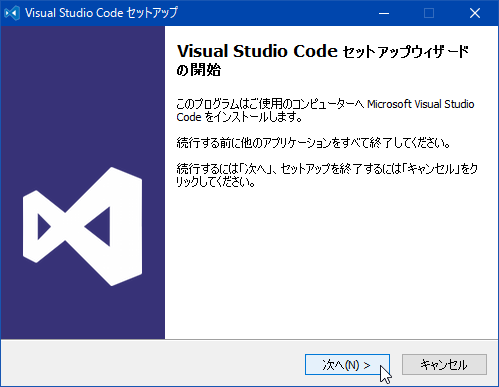The width and height of the screenshot is (499, 387).
Task: Click the title bar text Visual Studio Code セットアップ
Action: [101, 13]
